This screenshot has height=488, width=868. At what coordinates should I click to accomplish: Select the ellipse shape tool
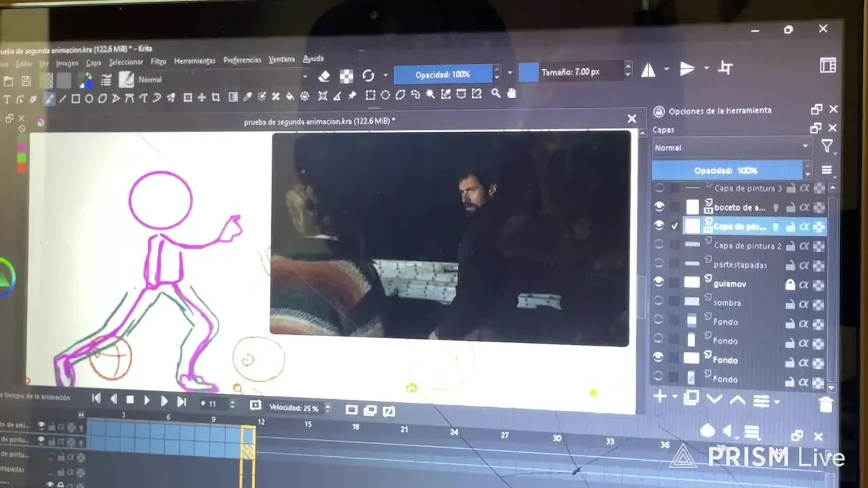pyautogui.click(x=89, y=99)
